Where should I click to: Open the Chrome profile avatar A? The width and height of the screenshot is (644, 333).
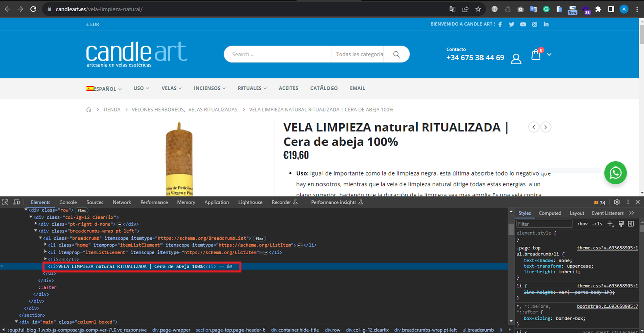coord(624,9)
